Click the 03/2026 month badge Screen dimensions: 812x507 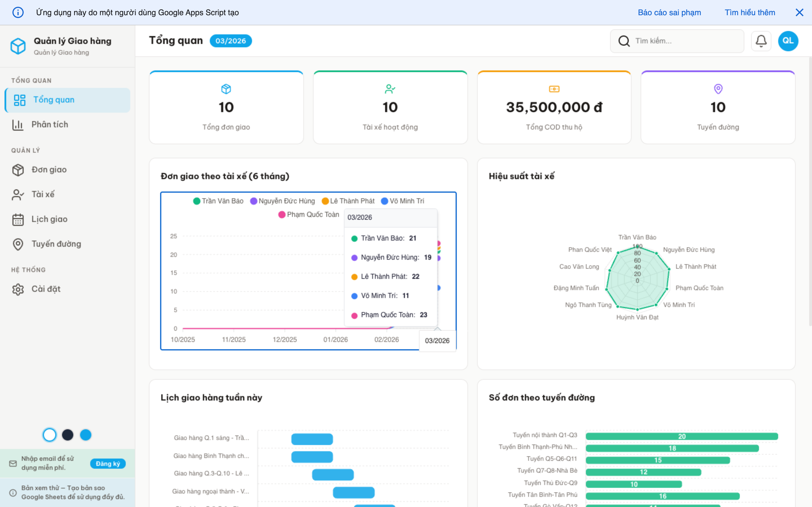tap(231, 41)
